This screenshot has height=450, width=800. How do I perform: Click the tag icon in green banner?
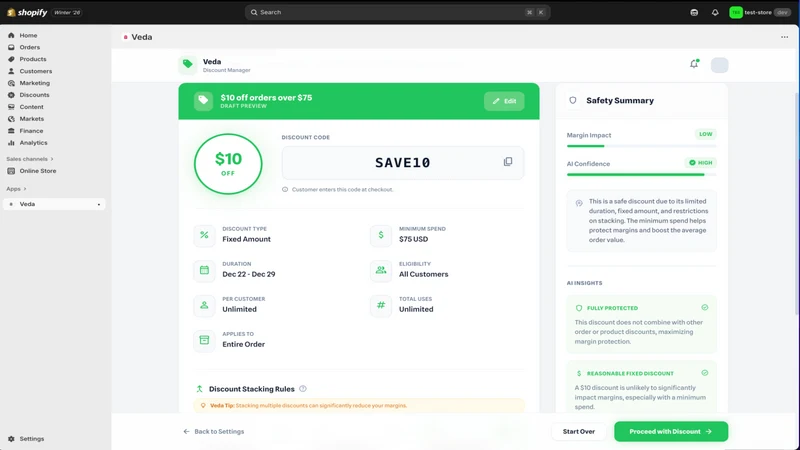click(203, 101)
